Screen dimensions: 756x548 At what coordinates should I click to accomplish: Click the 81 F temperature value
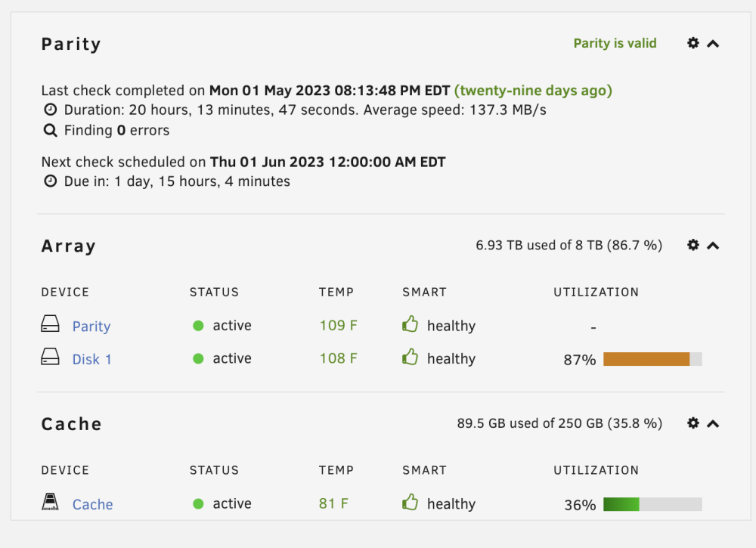333,503
